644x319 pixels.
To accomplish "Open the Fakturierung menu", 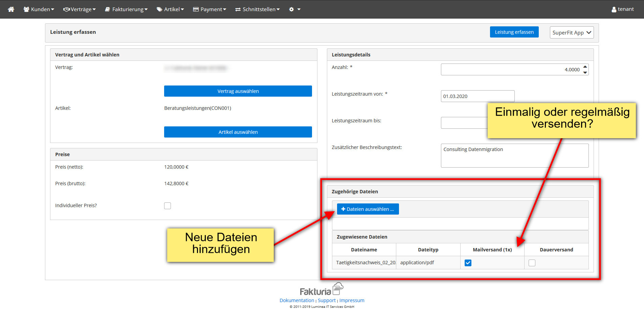I will (x=126, y=9).
